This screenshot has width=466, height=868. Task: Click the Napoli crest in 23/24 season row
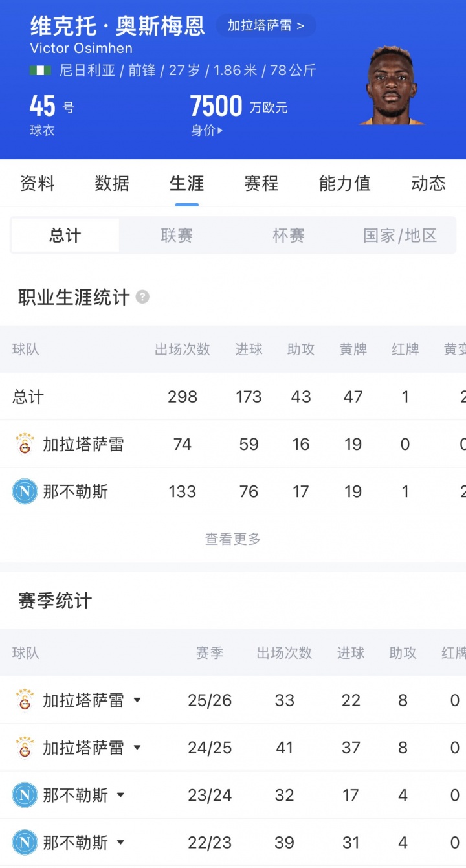25,795
